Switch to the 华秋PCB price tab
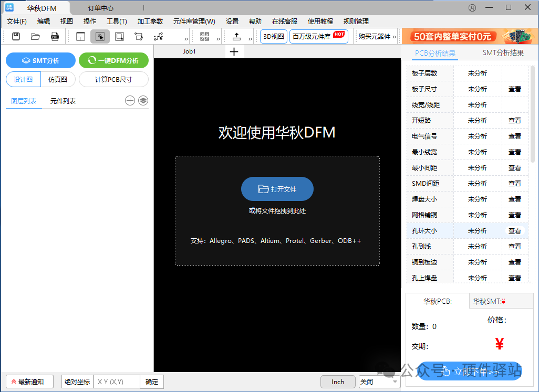Image resolution: width=539 pixels, height=392 pixels. tap(438, 301)
